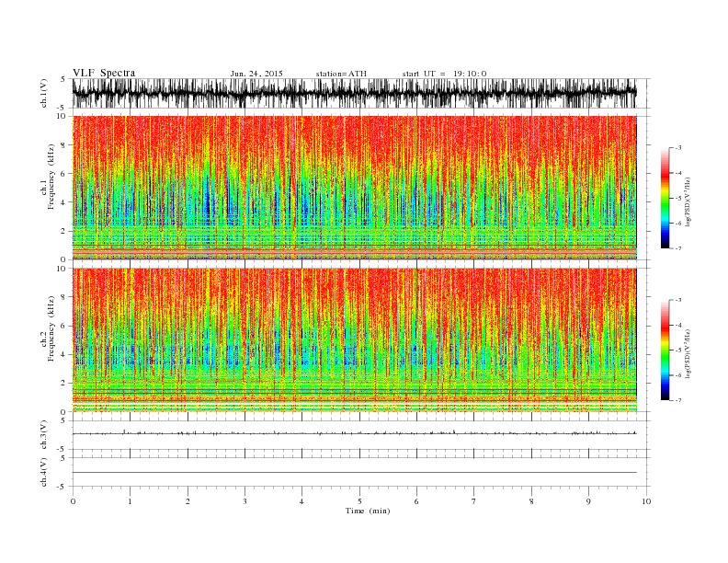The width and height of the screenshot is (728, 563).
Task: Select the date text "Jun. 24, 2015"
Action: point(256,74)
